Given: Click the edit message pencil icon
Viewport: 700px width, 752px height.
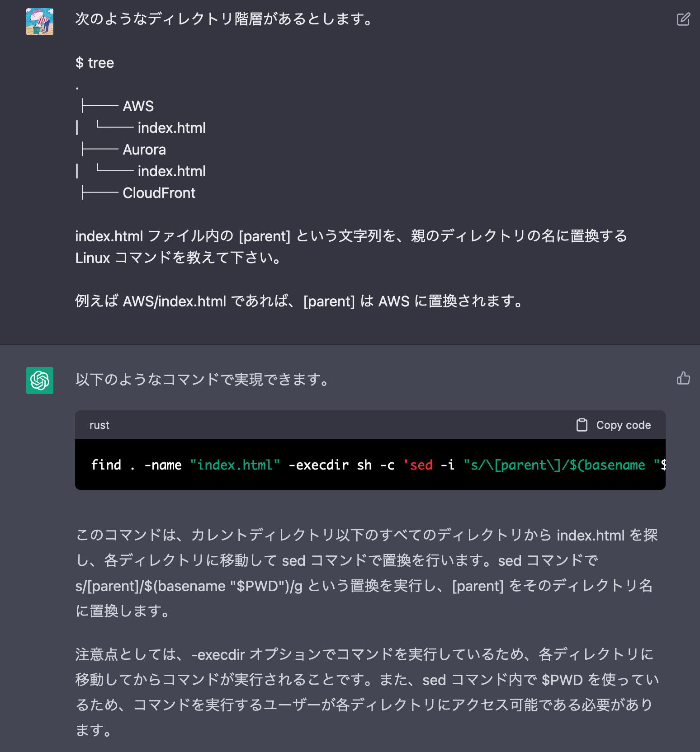Looking at the screenshot, I should tap(683, 19).
